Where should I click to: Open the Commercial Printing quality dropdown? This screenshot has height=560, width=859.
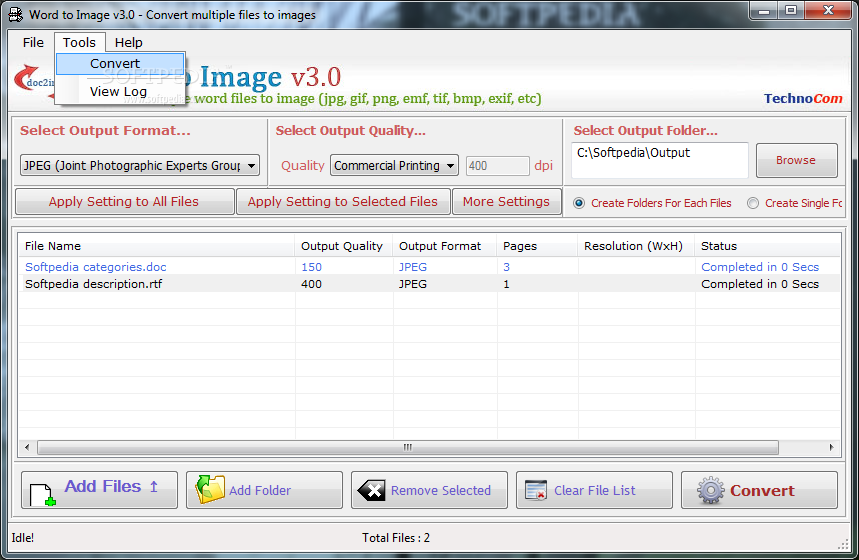click(394, 165)
